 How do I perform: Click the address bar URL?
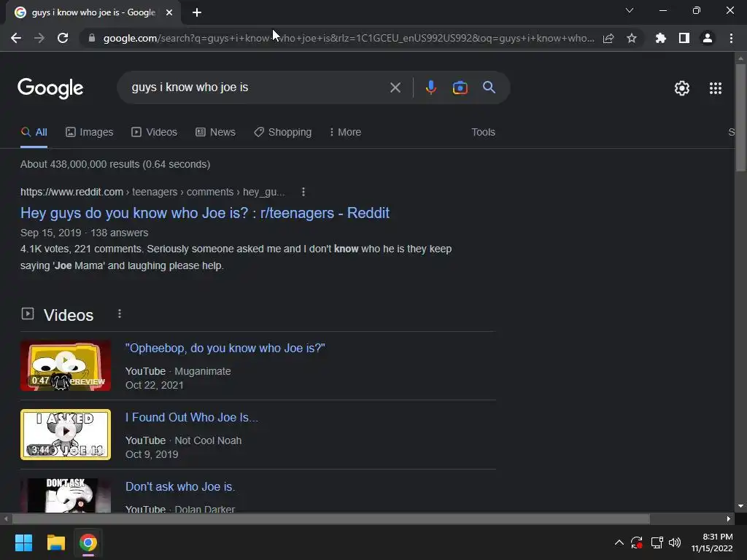tap(349, 38)
